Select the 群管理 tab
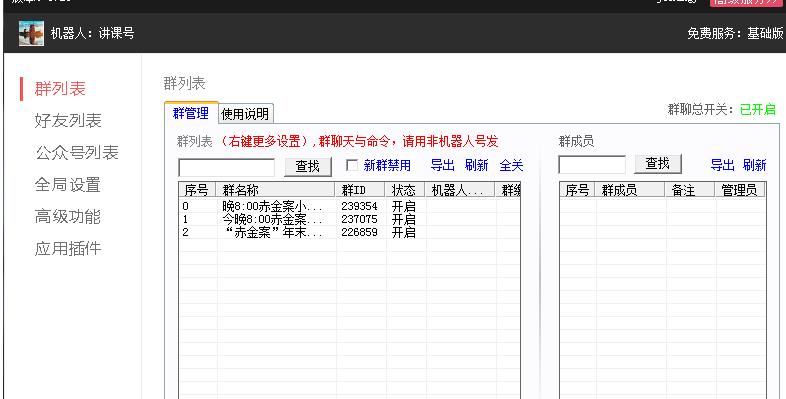Viewport: 786px width, 399px height. [x=190, y=113]
